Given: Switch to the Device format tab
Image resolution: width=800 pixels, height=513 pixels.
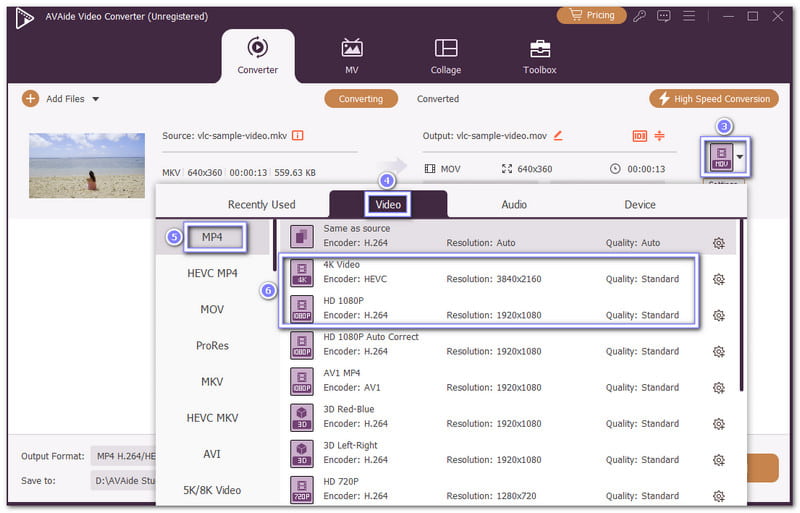Looking at the screenshot, I should point(640,205).
